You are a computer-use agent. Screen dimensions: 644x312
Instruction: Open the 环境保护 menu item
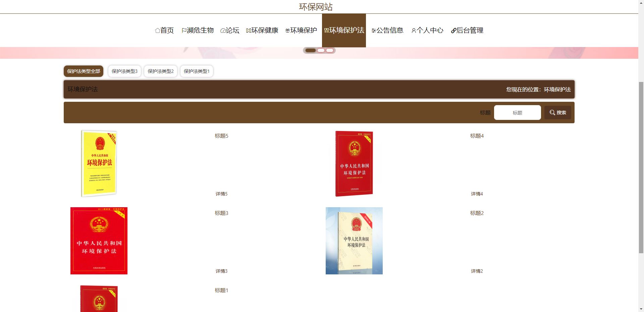[x=301, y=30]
